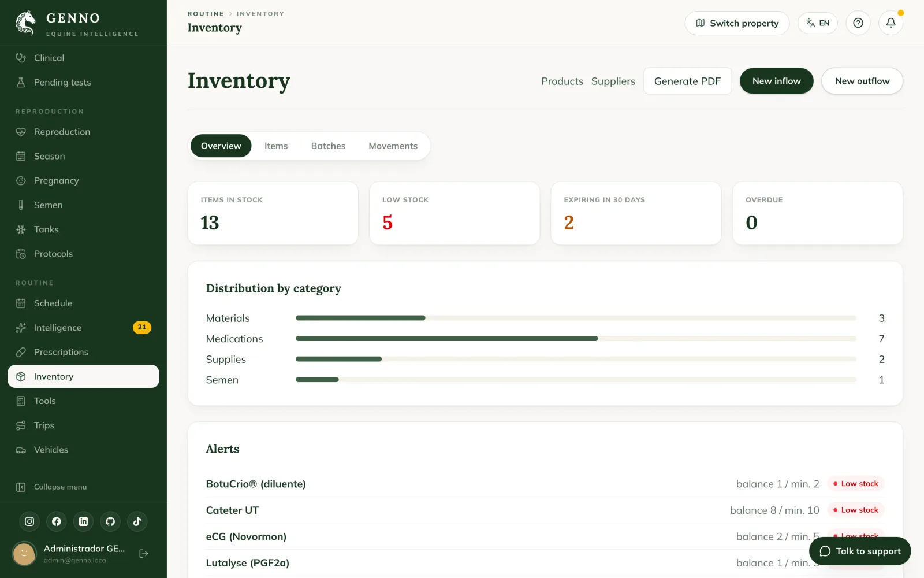
Task: Click the Low stock badge for BotuCrio®
Action: [856, 484]
